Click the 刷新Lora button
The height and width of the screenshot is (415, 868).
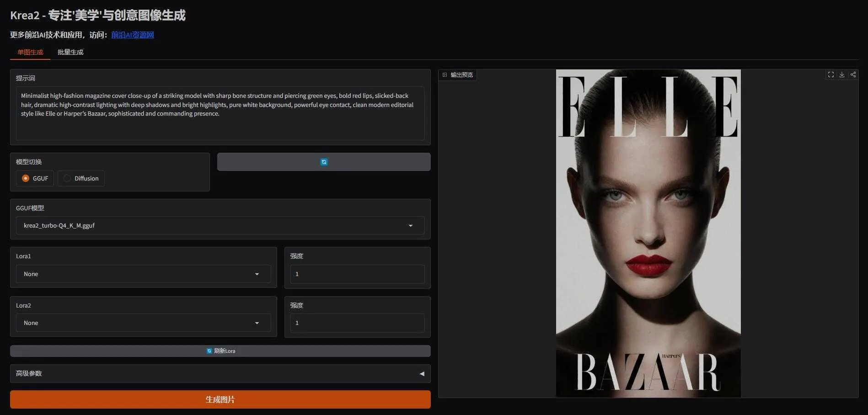220,351
